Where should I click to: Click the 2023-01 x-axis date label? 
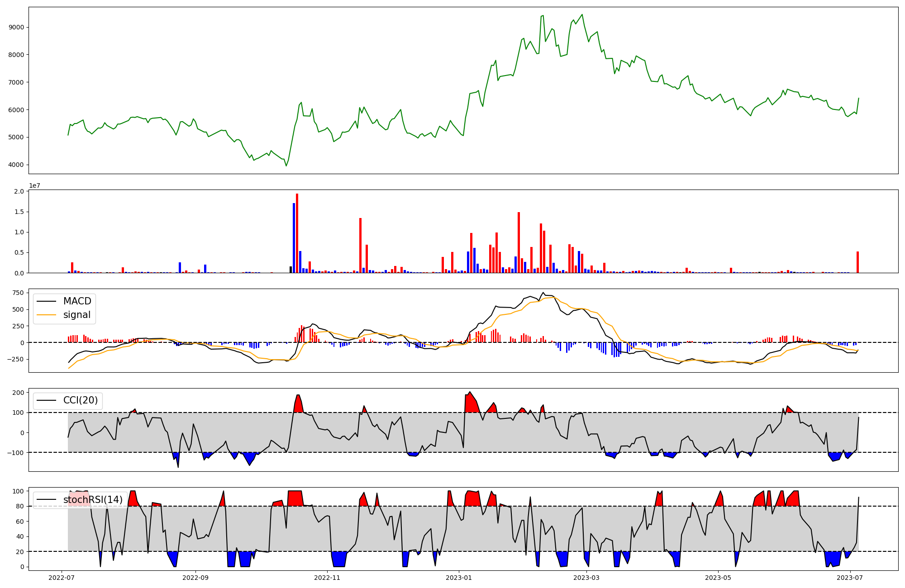pyautogui.click(x=459, y=578)
